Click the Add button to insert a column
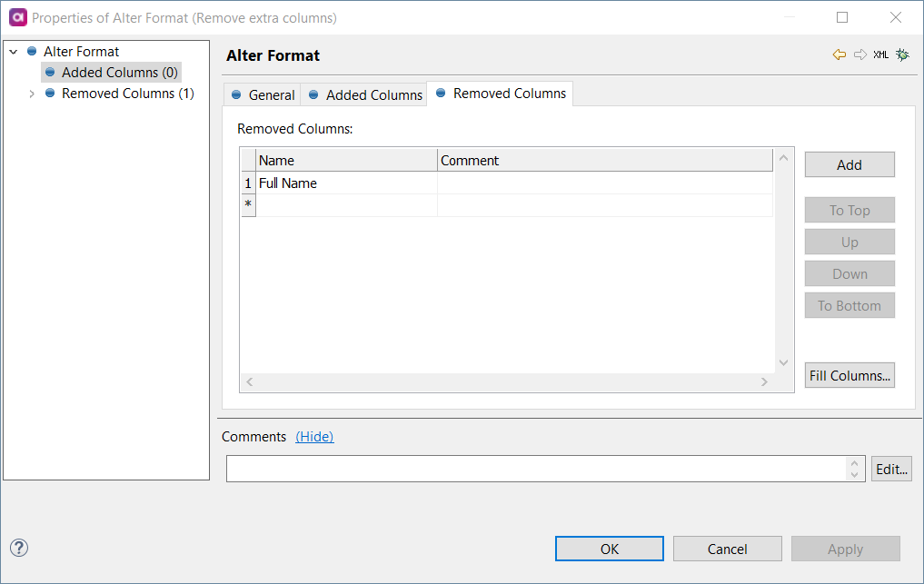 tap(849, 164)
